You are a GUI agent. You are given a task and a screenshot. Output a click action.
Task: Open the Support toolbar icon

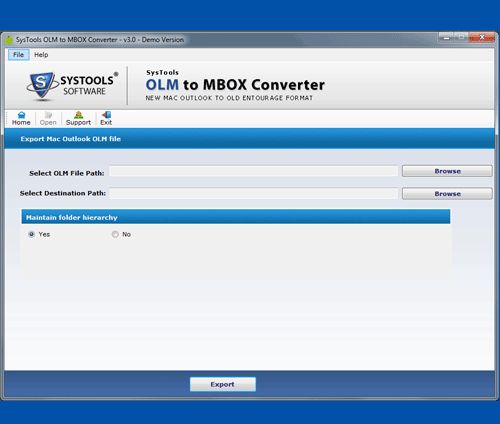pyautogui.click(x=78, y=119)
